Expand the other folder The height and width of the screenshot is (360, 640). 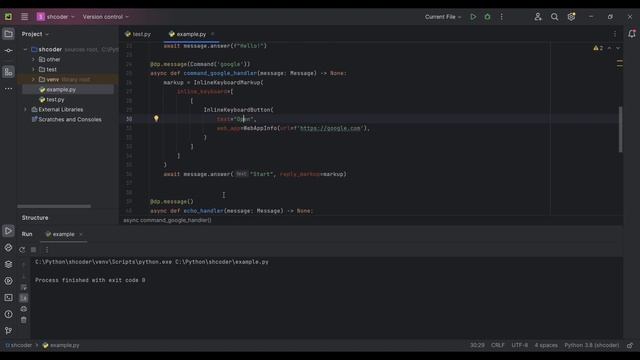(33, 60)
